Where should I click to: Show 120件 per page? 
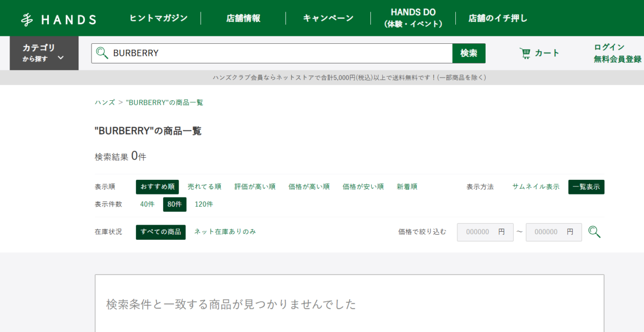[204, 205]
